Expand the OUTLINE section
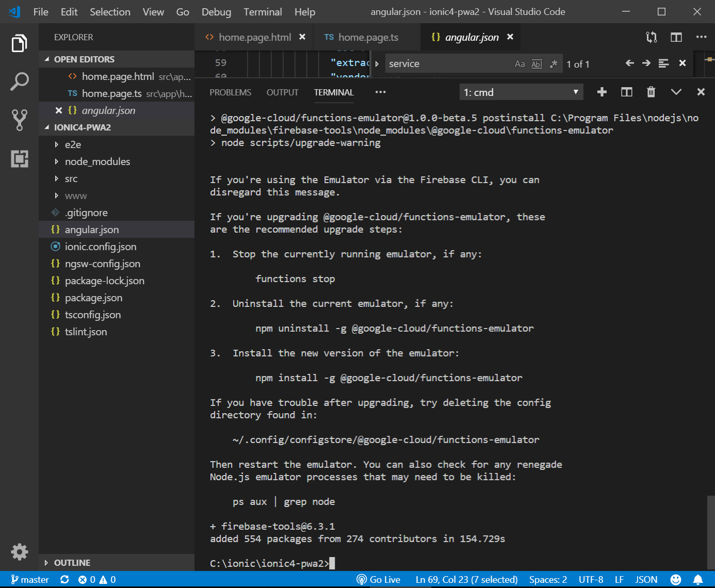This screenshot has height=588, width=715. pyautogui.click(x=117, y=563)
